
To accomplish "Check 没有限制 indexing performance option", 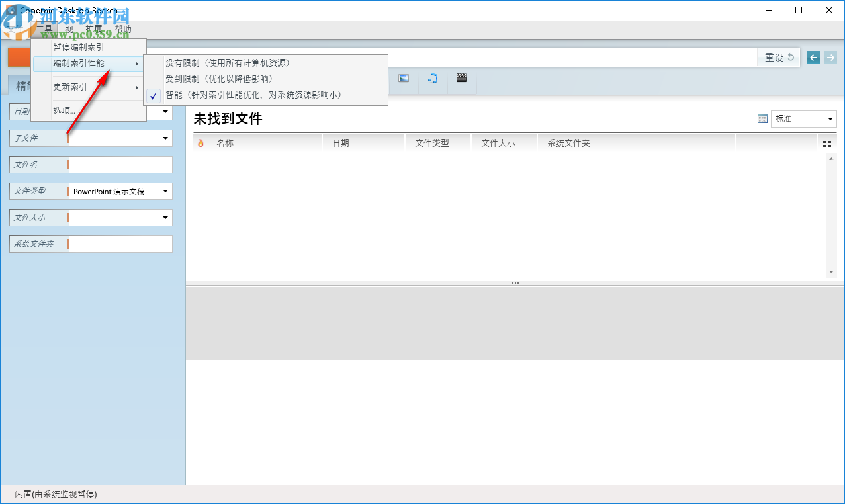I will tap(225, 63).
